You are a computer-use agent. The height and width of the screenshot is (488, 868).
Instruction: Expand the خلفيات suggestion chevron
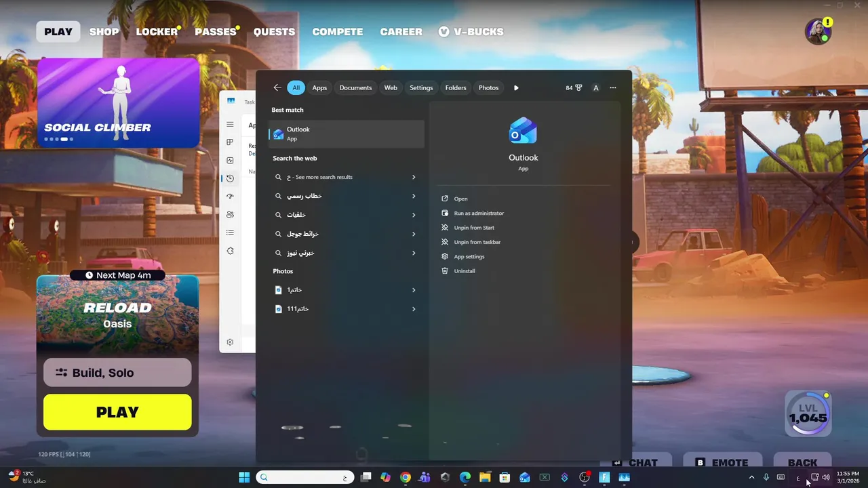click(414, 215)
